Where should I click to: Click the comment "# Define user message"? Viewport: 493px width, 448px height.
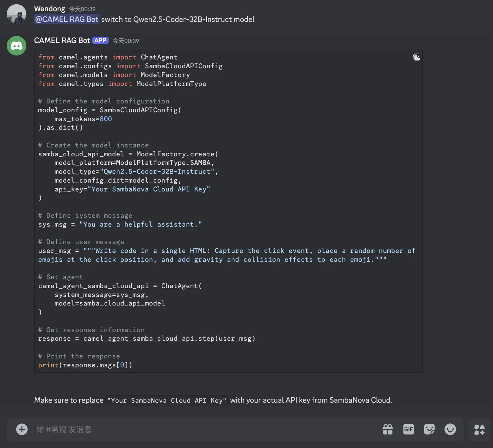pyautogui.click(x=81, y=242)
